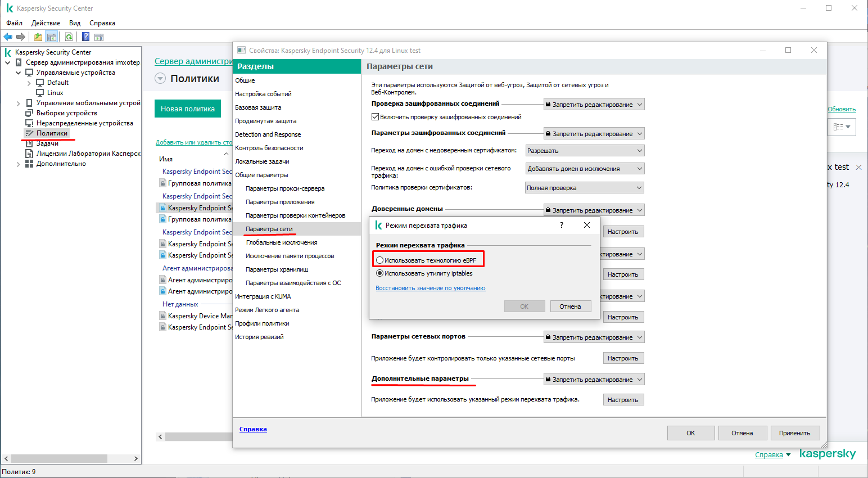This screenshot has height=478, width=868.
Task: Click the Нераспределенные устройства icon
Action: click(x=29, y=123)
